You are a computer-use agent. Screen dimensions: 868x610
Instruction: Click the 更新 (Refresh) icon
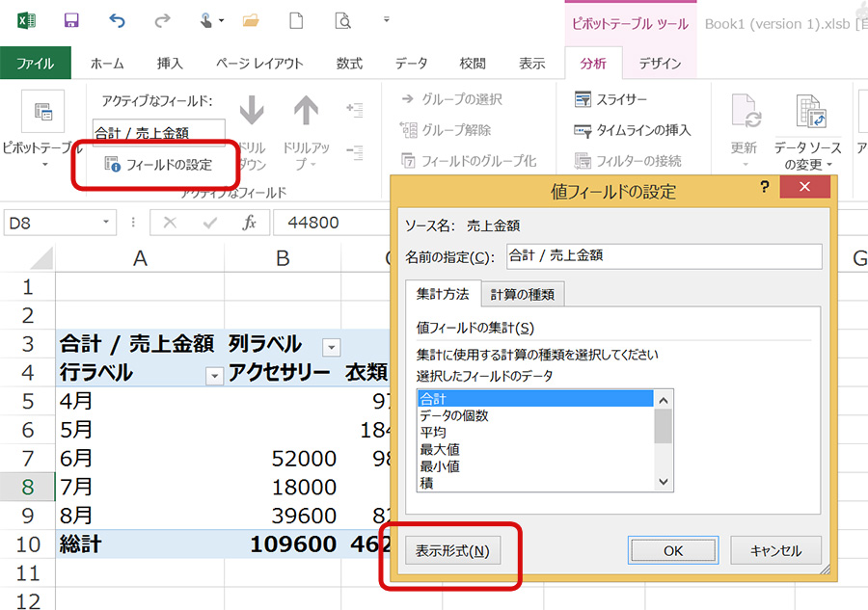[x=744, y=114]
